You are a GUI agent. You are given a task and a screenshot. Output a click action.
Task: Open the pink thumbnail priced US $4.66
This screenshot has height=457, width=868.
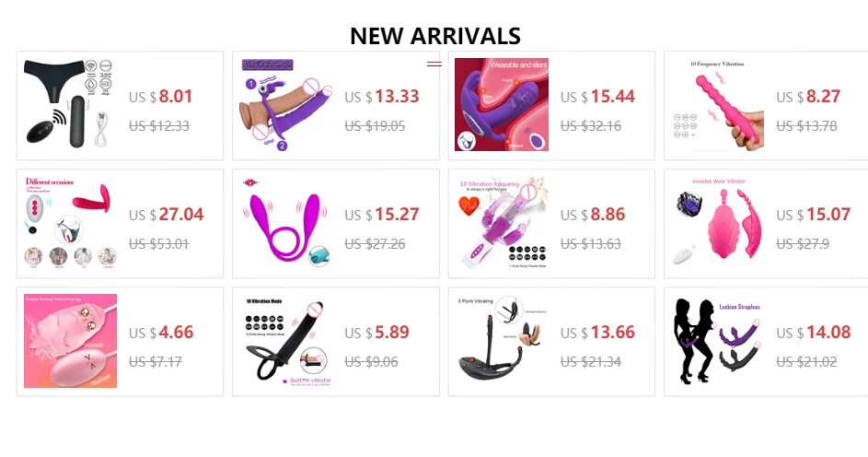pyautogui.click(x=70, y=341)
